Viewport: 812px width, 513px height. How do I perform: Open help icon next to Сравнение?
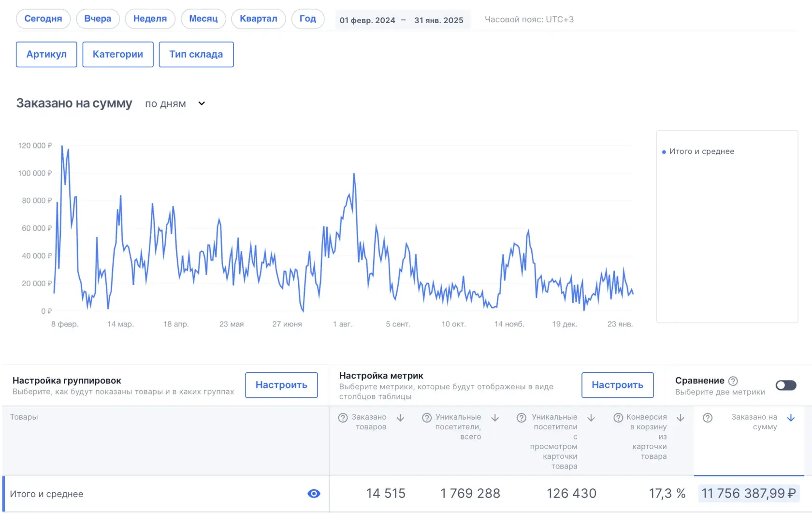click(x=733, y=381)
